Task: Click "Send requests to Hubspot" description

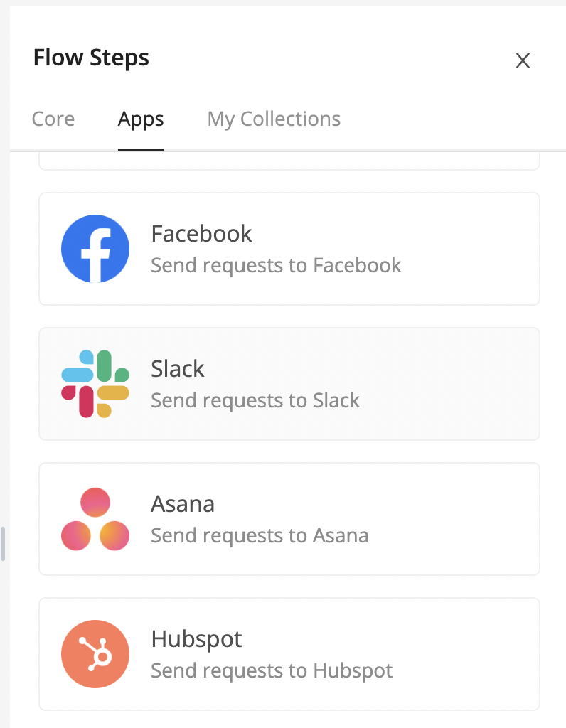Action: click(272, 671)
